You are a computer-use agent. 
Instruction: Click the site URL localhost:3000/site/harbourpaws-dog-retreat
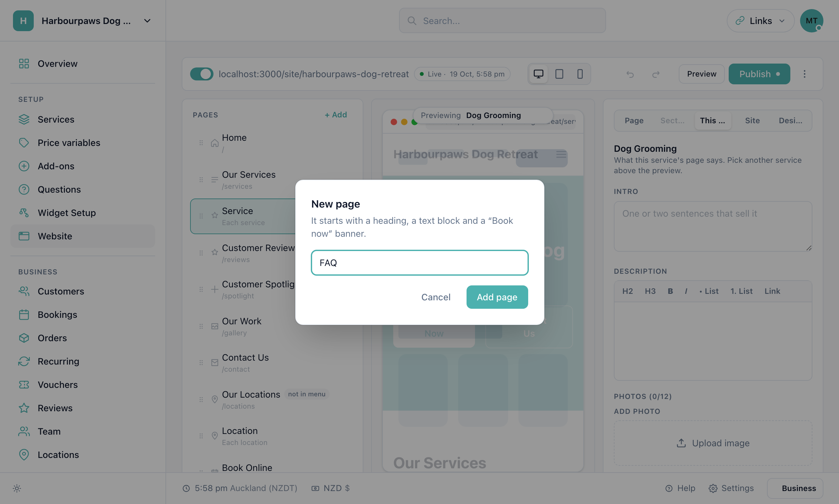(313, 74)
